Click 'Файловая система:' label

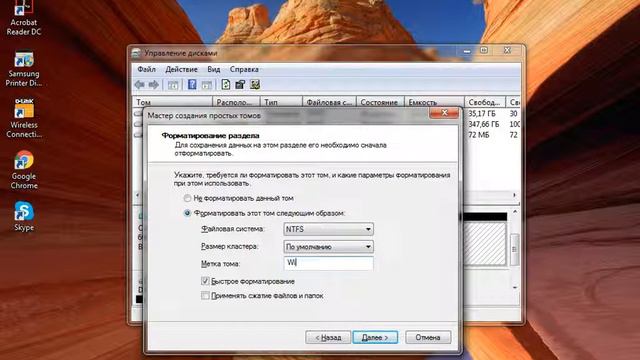(x=233, y=229)
